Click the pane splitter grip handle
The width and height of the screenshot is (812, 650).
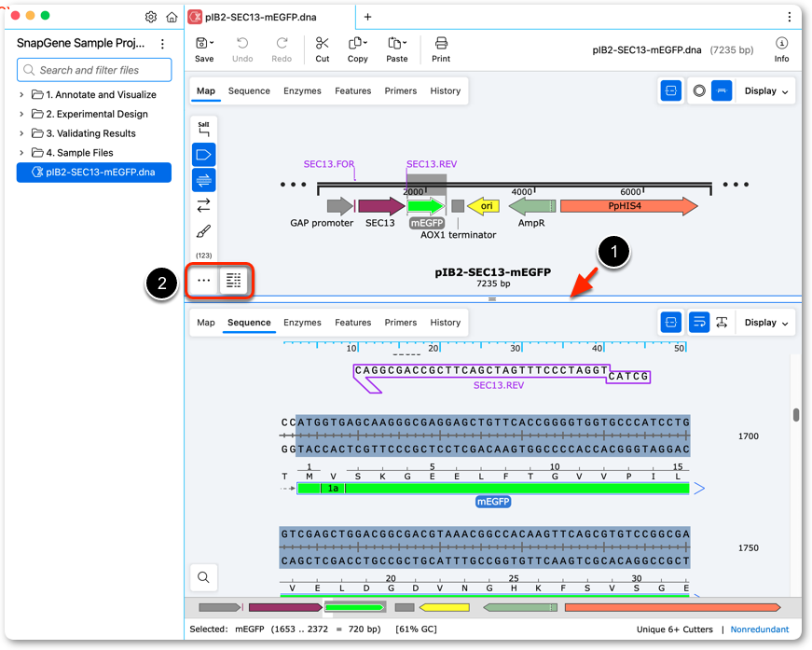point(492,299)
